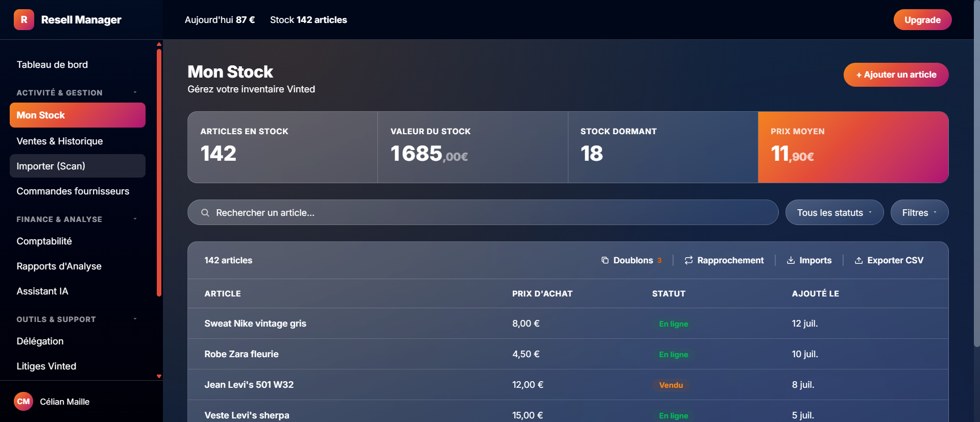Click the Valeur du stock card

point(473,147)
